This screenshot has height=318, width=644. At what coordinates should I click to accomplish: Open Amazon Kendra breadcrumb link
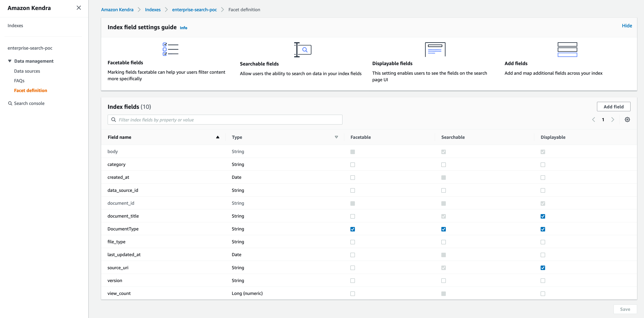pyautogui.click(x=117, y=10)
